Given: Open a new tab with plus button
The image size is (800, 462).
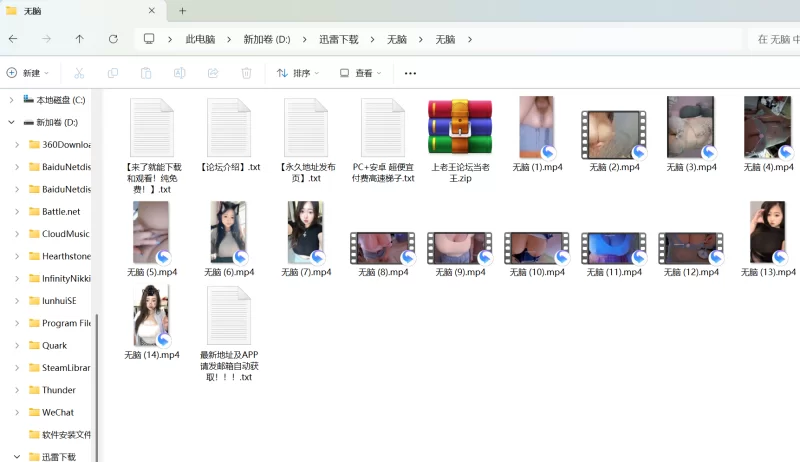Looking at the screenshot, I should click(x=182, y=11).
